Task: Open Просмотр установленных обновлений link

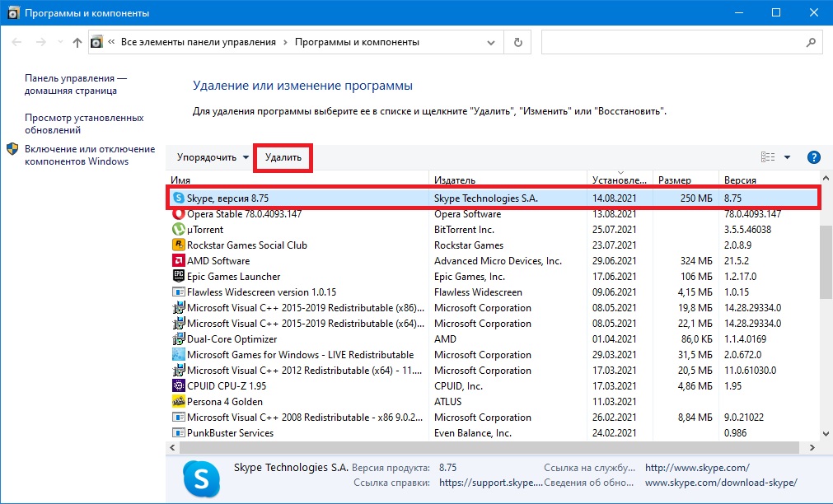Action: pos(84,124)
